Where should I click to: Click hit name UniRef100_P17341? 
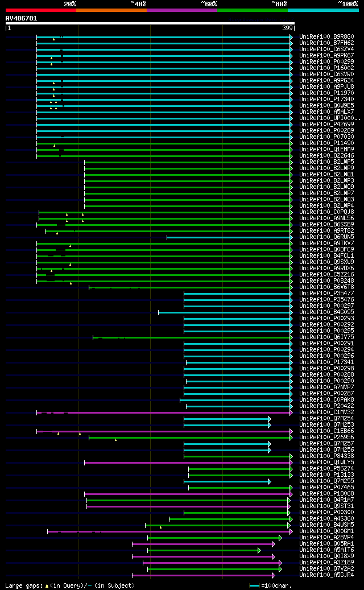pos(326,362)
